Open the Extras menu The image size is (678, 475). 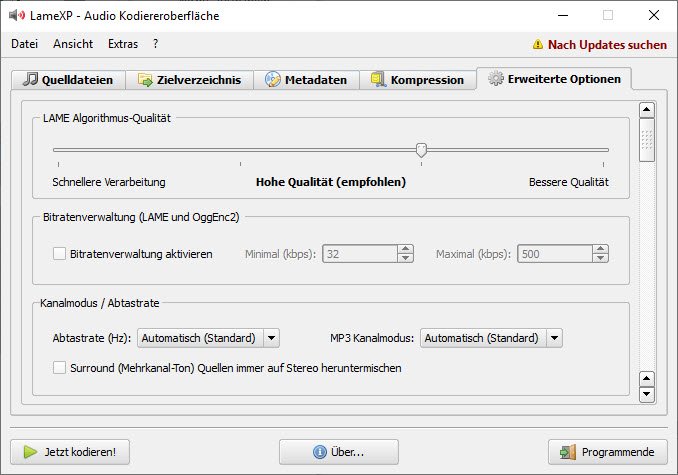pos(123,44)
